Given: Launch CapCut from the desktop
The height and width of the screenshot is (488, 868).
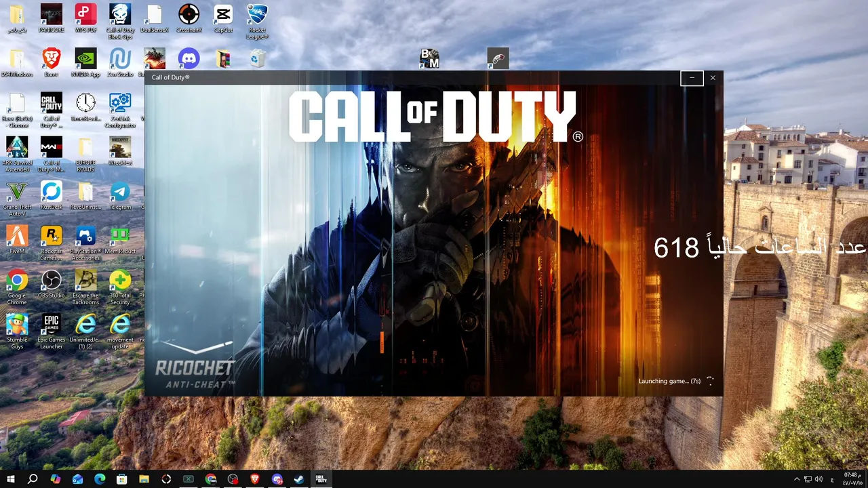Looking at the screenshot, I should tap(223, 18).
